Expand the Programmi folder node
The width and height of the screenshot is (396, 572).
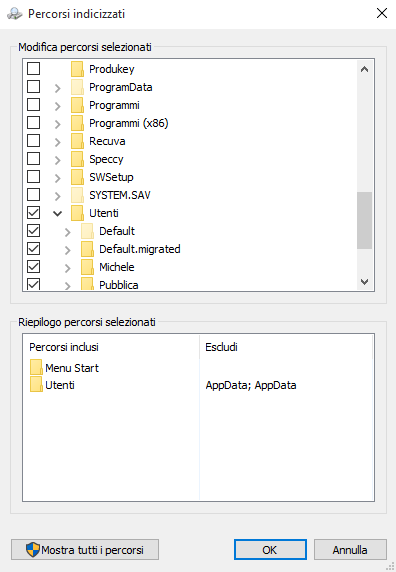pyautogui.click(x=57, y=106)
